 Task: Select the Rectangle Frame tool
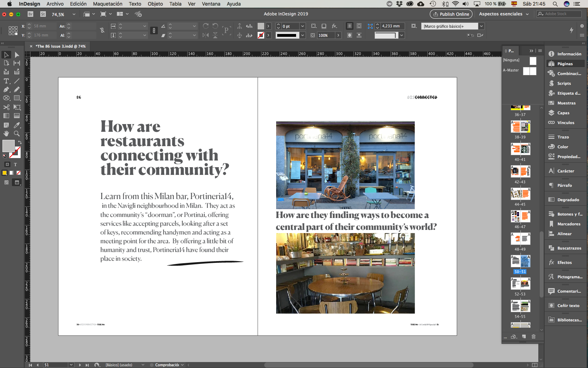(x=6, y=98)
